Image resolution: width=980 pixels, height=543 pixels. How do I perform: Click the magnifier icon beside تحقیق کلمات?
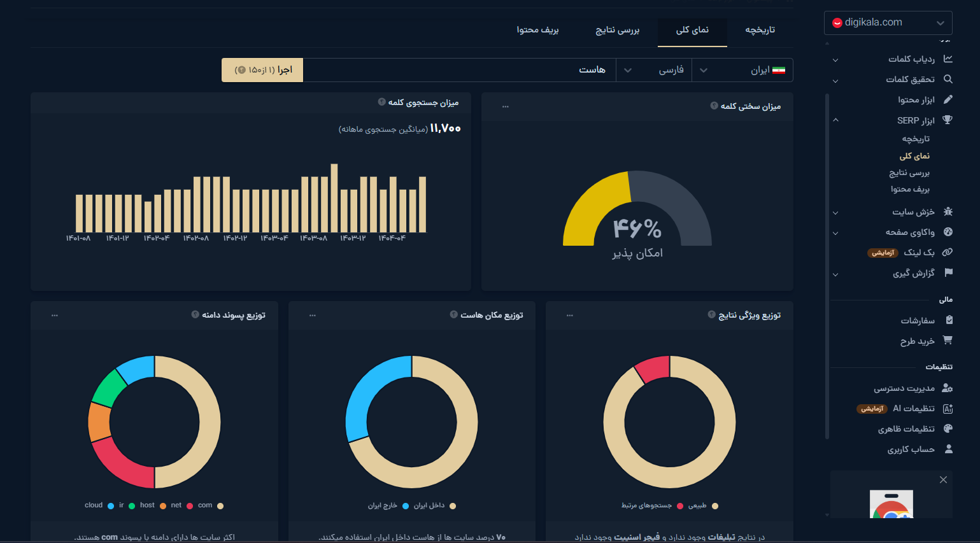tap(948, 79)
